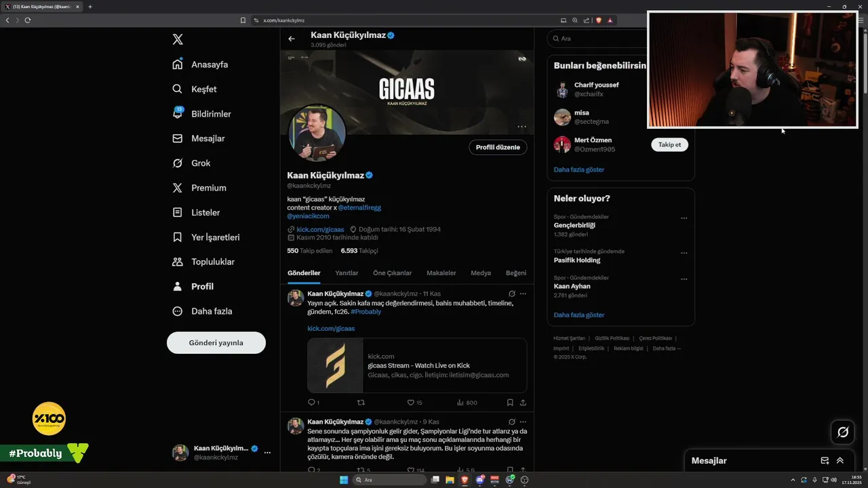Open Profil person icon
868x488 pixels.
coord(178,286)
